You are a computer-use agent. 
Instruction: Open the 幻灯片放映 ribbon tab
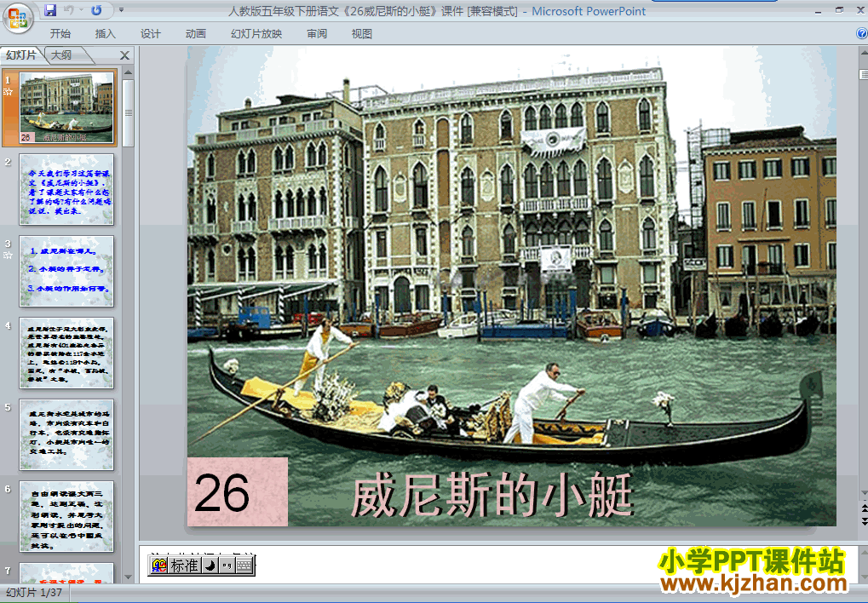coord(256,34)
